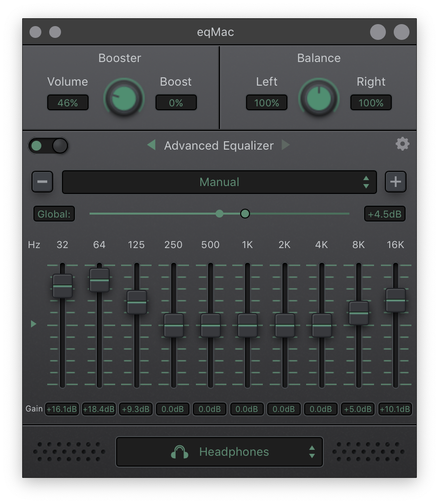Click the first left title bar button
The image size is (439, 504).
pyautogui.click(x=35, y=32)
